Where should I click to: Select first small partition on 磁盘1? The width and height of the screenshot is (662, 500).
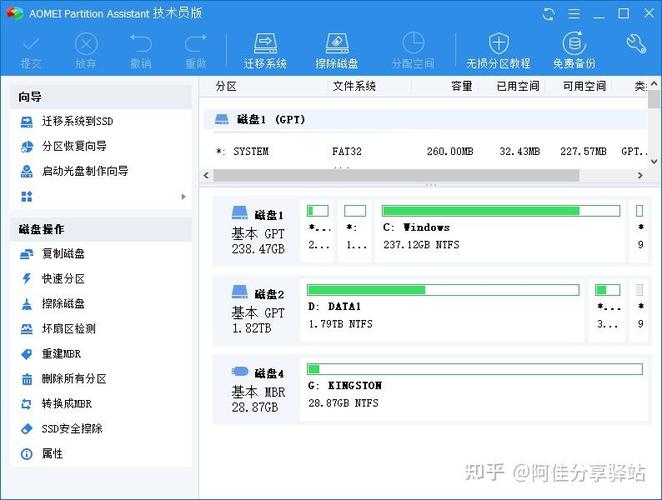click(x=317, y=231)
